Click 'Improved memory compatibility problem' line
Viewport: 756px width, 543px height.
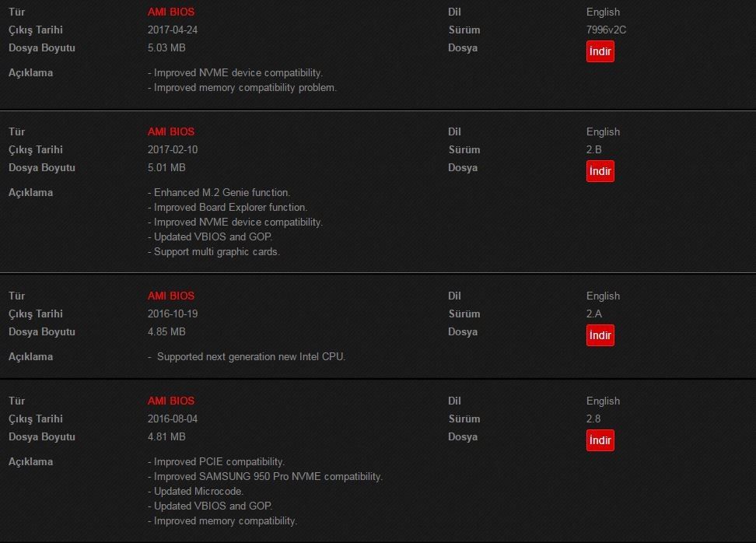pos(242,88)
